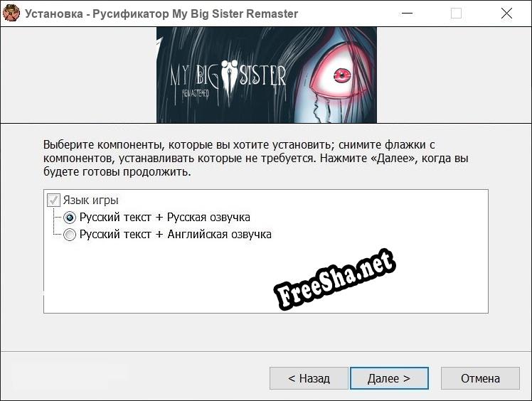
Task: Click the FreeSha.net watermark
Action: coord(334,279)
